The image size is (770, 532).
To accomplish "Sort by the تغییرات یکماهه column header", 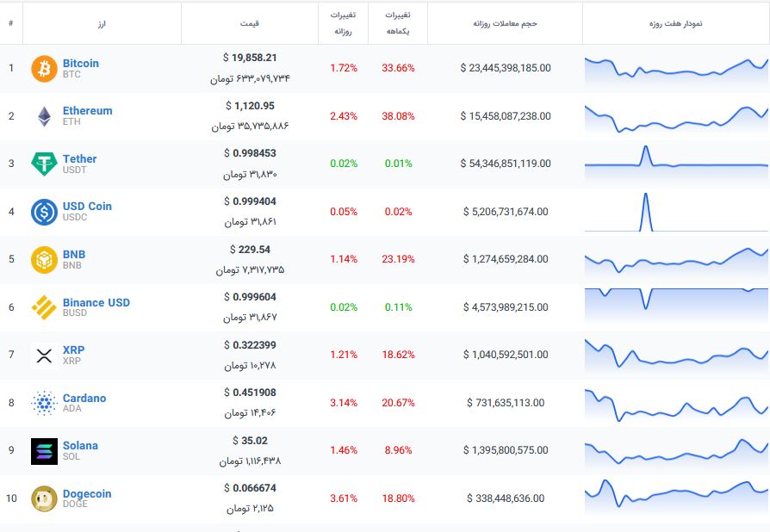I will [398, 23].
